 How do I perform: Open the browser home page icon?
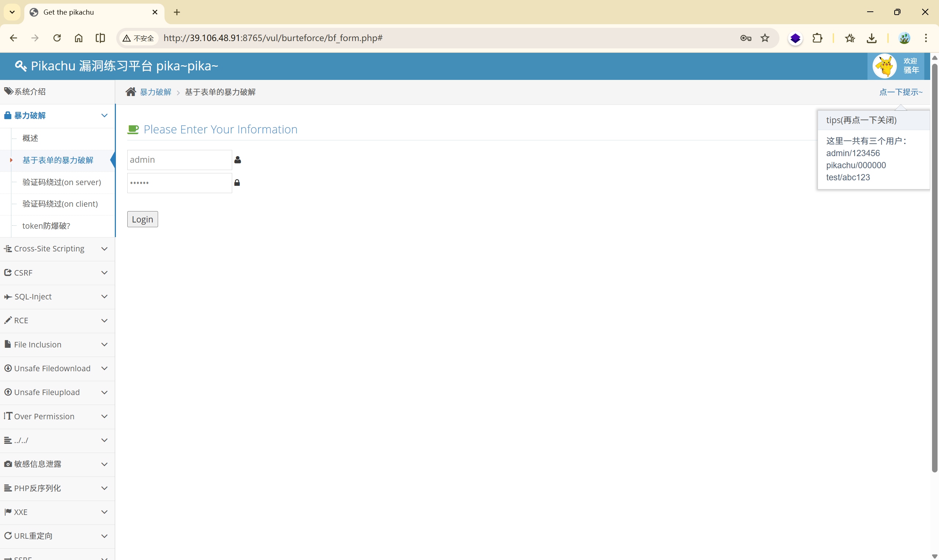click(x=78, y=38)
